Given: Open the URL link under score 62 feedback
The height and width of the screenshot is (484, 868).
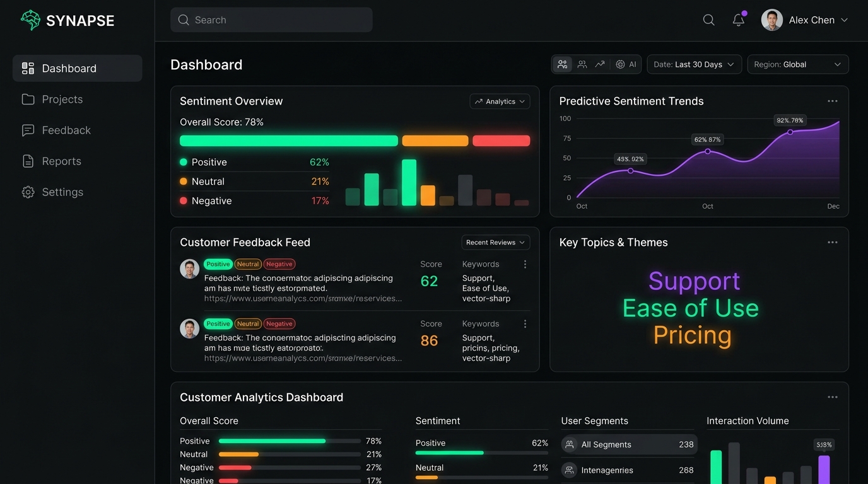Looking at the screenshot, I should coord(303,299).
